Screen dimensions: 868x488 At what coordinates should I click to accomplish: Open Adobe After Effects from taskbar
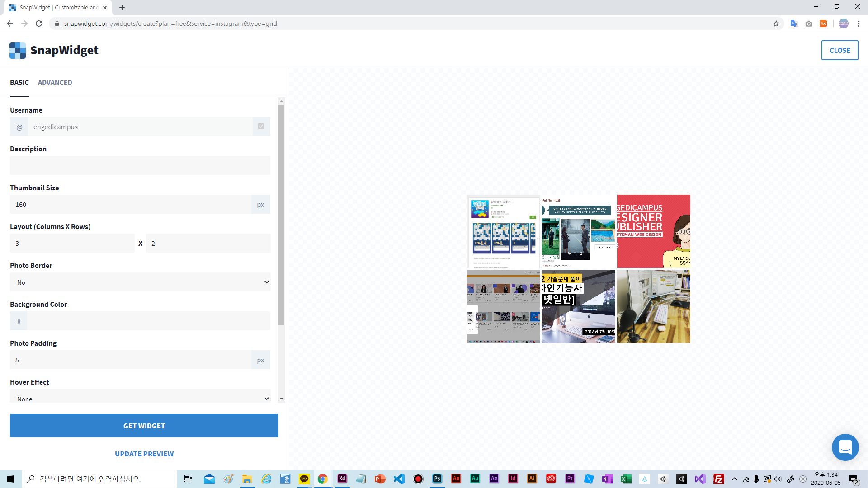click(x=494, y=479)
